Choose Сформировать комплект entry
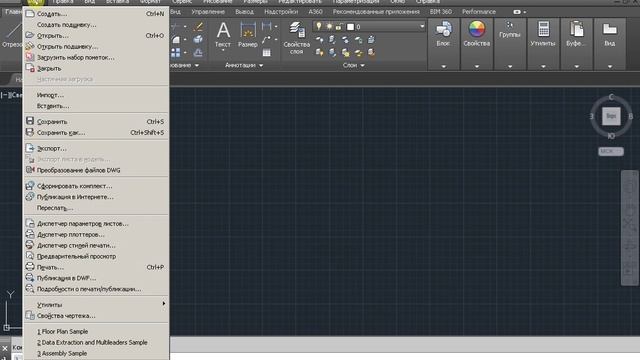Image resolution: width=640 pixels, height=360 pixels. point(96,186)
